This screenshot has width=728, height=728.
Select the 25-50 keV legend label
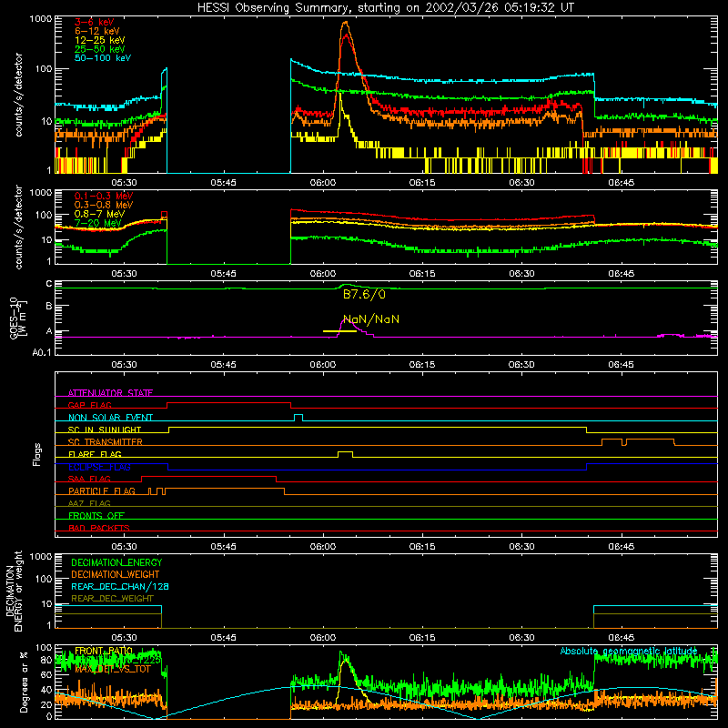tap(100, 49)
